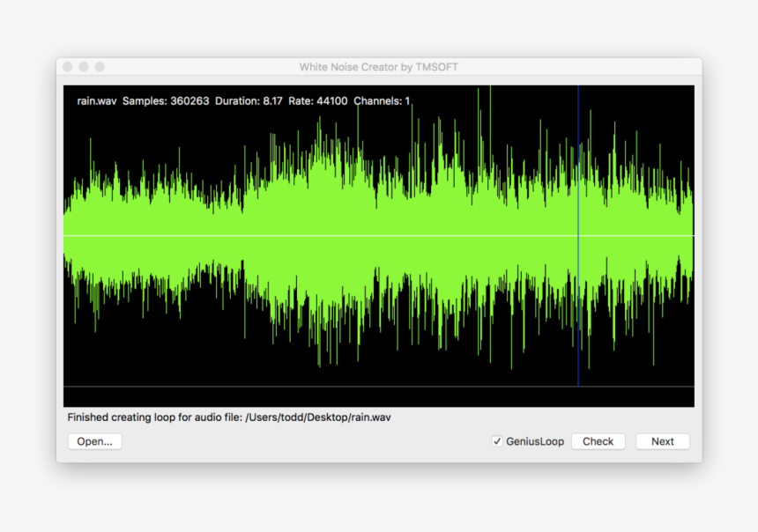
Task: Click the White Noise Creator window title
Action: coord(378,67)
